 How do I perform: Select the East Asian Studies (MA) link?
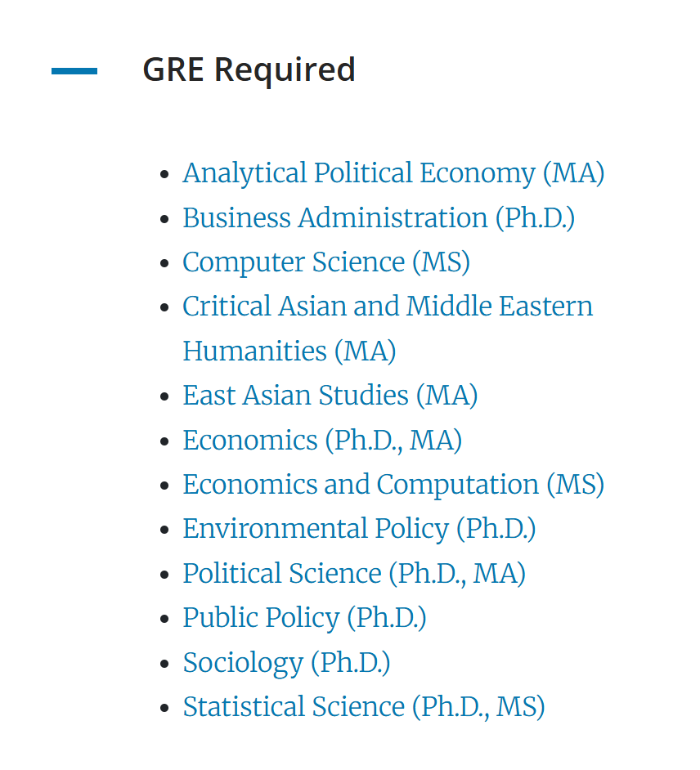pos(330,396)
